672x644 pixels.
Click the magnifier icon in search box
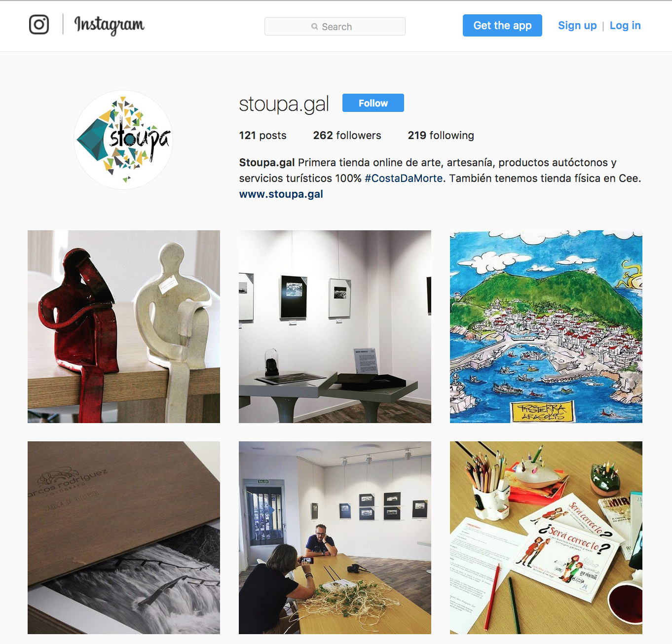[x=315, y=27]
